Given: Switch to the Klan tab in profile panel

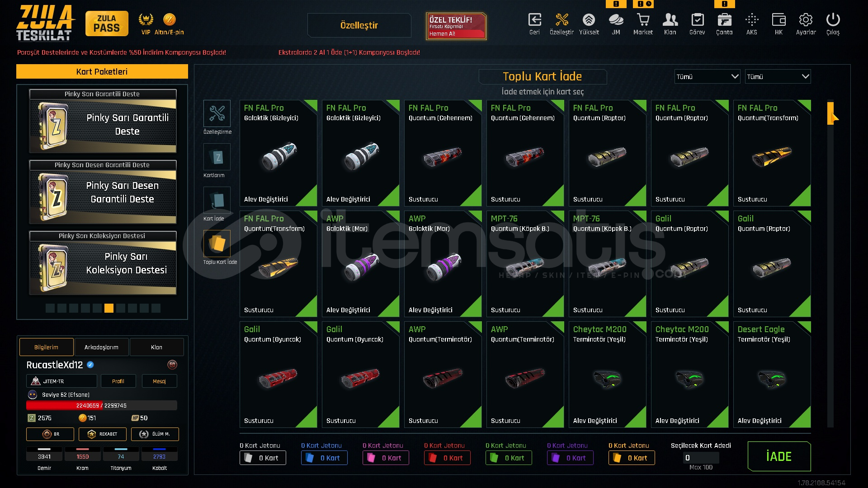Looking at the screenshot, I should [156, 347].
